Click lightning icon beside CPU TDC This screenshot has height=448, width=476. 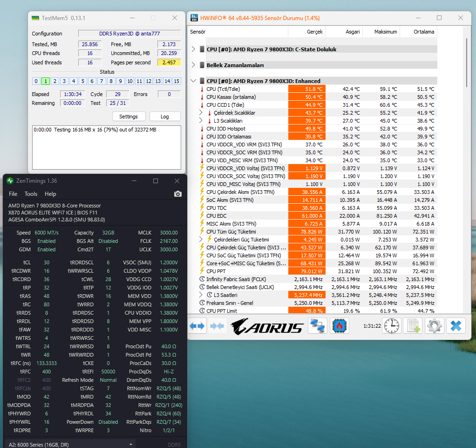click(202, 207)
